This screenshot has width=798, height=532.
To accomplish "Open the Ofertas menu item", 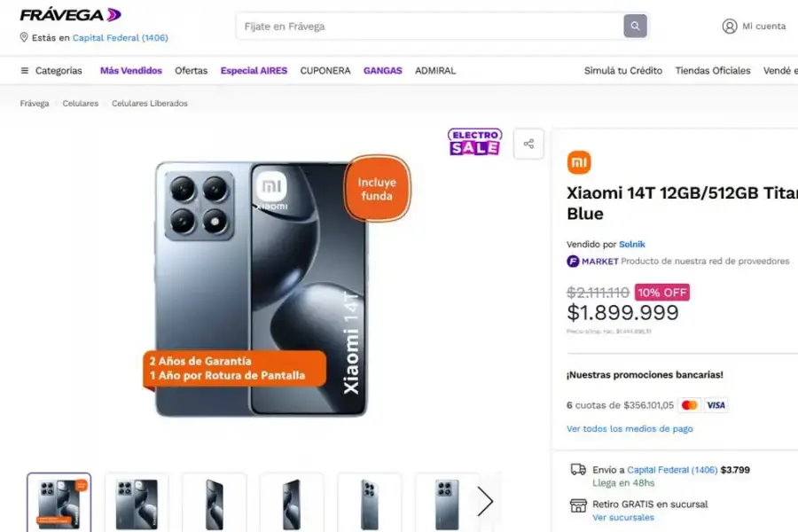I will point(191,70).
